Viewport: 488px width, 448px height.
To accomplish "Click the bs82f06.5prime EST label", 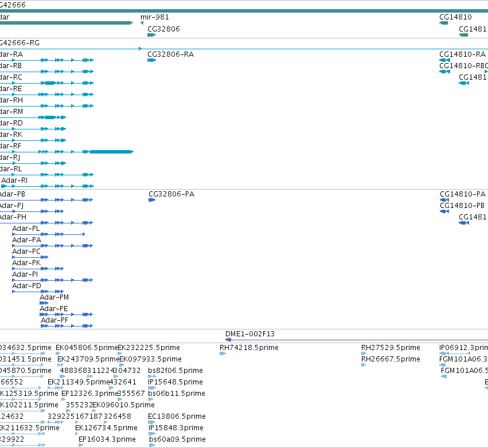I will (175, 371).
